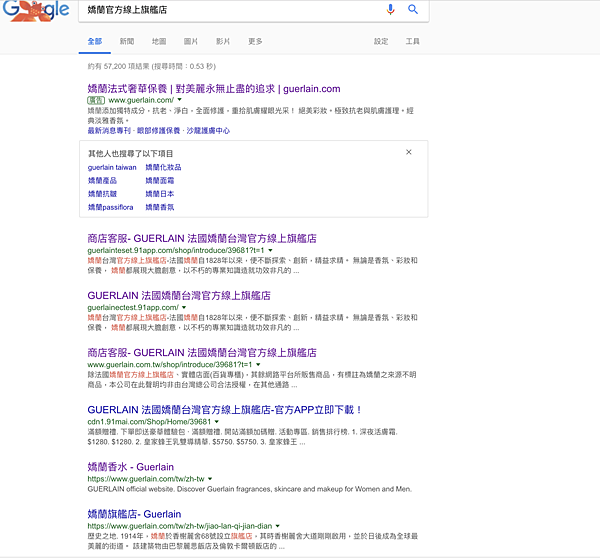Open 最新消息專刊 sitelink

(109, 131)
